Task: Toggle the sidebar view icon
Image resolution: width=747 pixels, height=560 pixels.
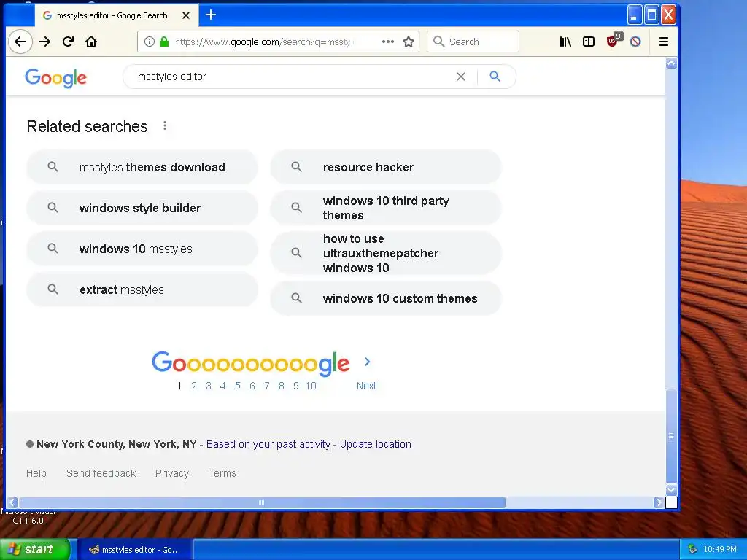Action: pyautogui.click(x=589, y=42)
